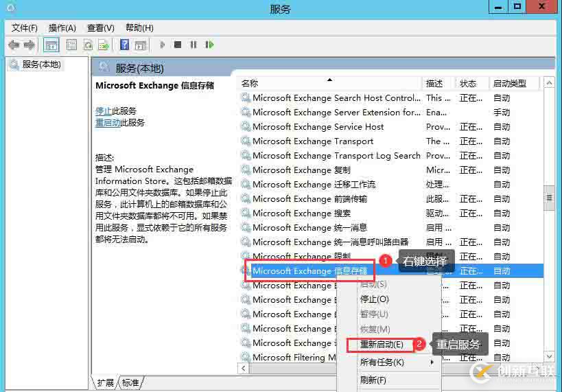Click the horizontal scrollbar left arrow

(244, 369)
